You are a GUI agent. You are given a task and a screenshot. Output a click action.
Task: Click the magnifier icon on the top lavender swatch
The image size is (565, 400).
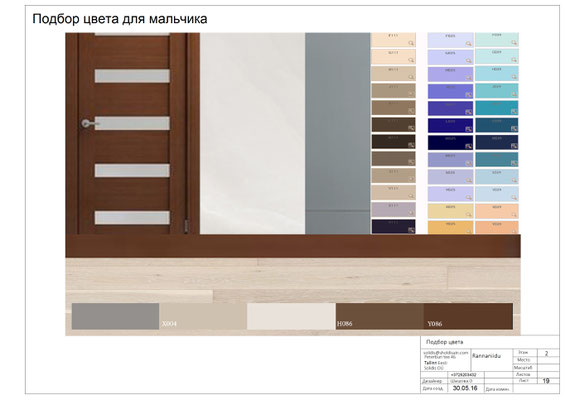coord(468,44)
